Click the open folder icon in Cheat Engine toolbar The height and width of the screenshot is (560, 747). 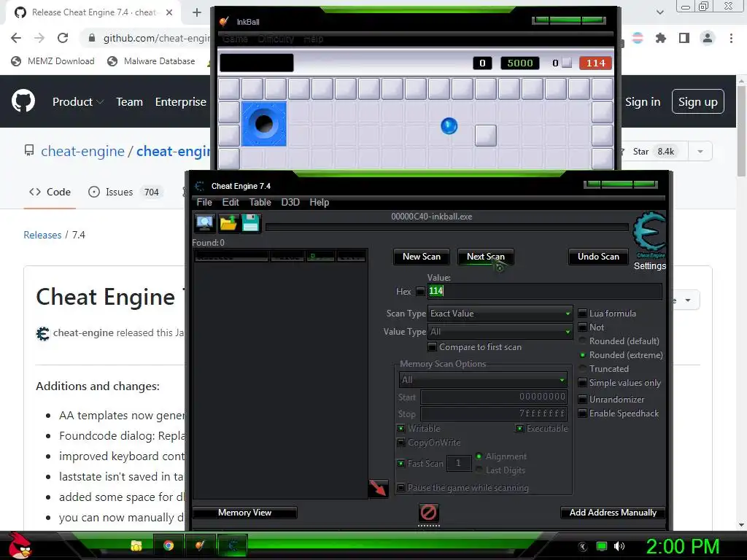pyautogui.click(x=228, y=222)
